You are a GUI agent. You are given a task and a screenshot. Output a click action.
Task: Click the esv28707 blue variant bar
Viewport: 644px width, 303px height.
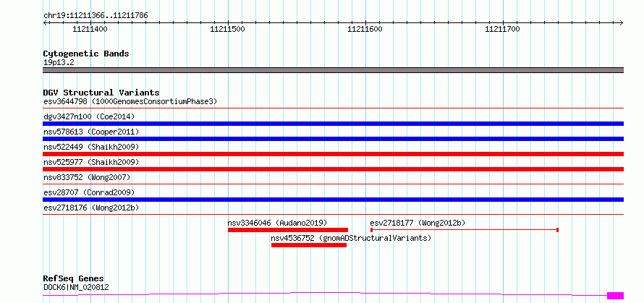click(333, 200)
